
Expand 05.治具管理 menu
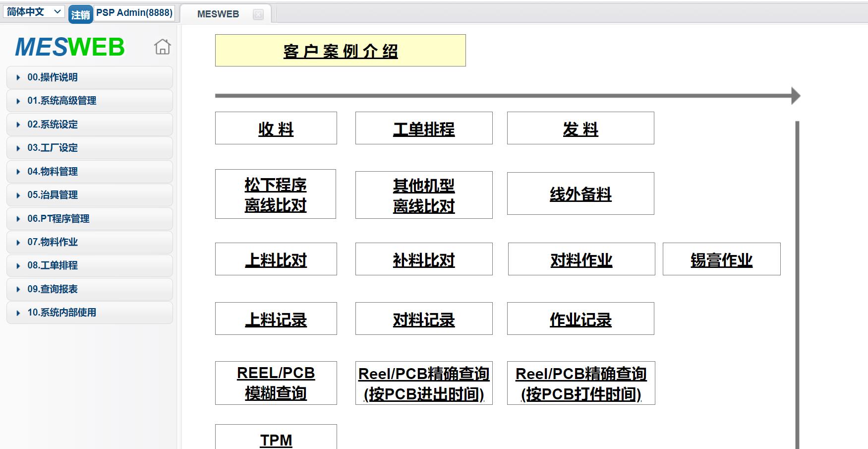(x=90, y=195)
